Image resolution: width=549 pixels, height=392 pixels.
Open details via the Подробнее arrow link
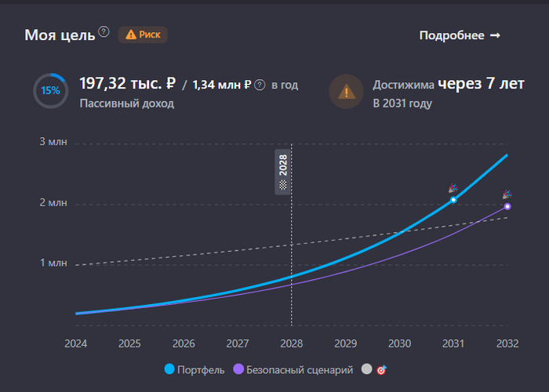pyautogui.click(x=460, y=35)
